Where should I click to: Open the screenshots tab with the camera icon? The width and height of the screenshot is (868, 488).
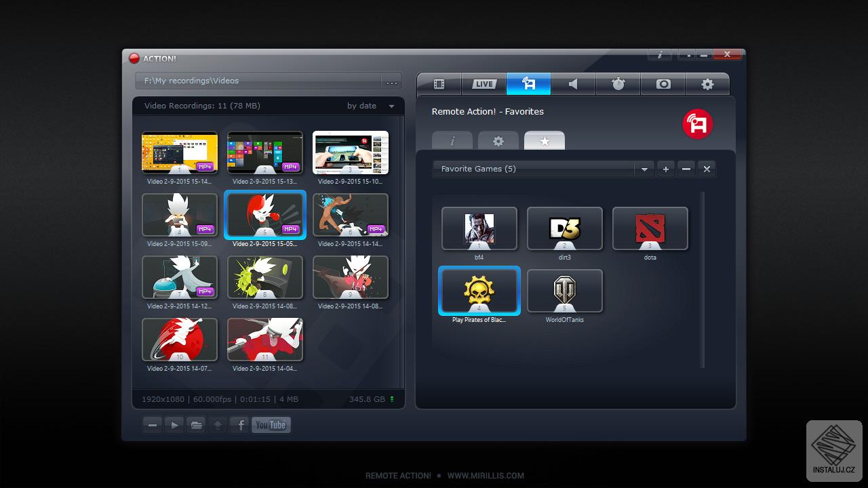(x=663, y=84)
